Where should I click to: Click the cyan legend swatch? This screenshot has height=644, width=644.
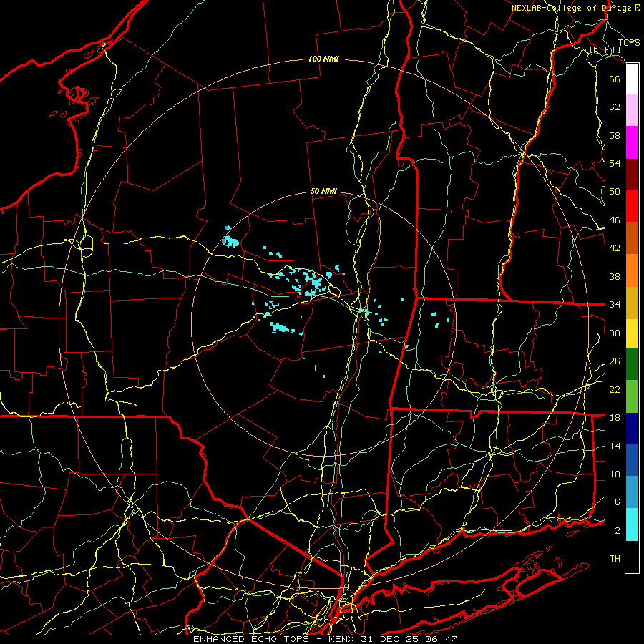pyautogui.click(x=632, y=525)
